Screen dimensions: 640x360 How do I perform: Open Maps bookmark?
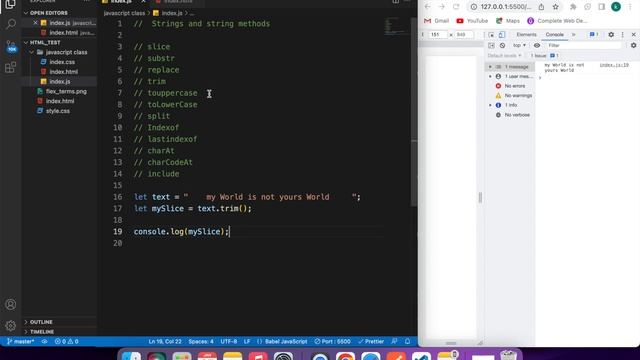tap(508, 21)
